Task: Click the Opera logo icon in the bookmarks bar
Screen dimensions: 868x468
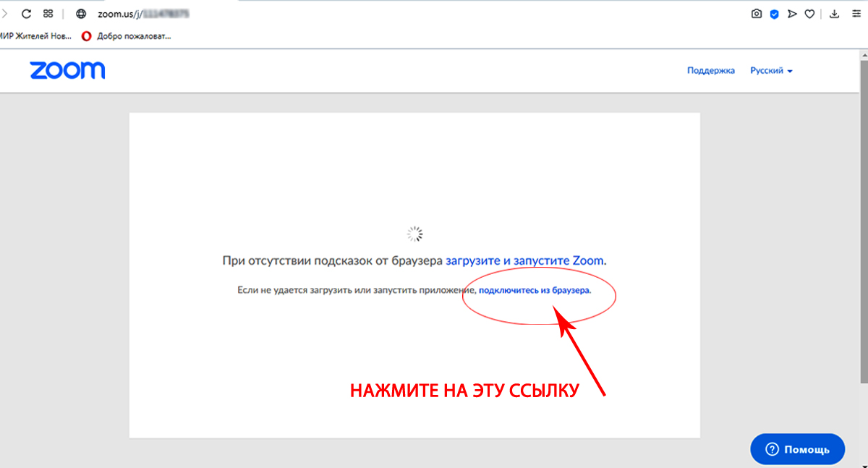Action: coord(87,35)
